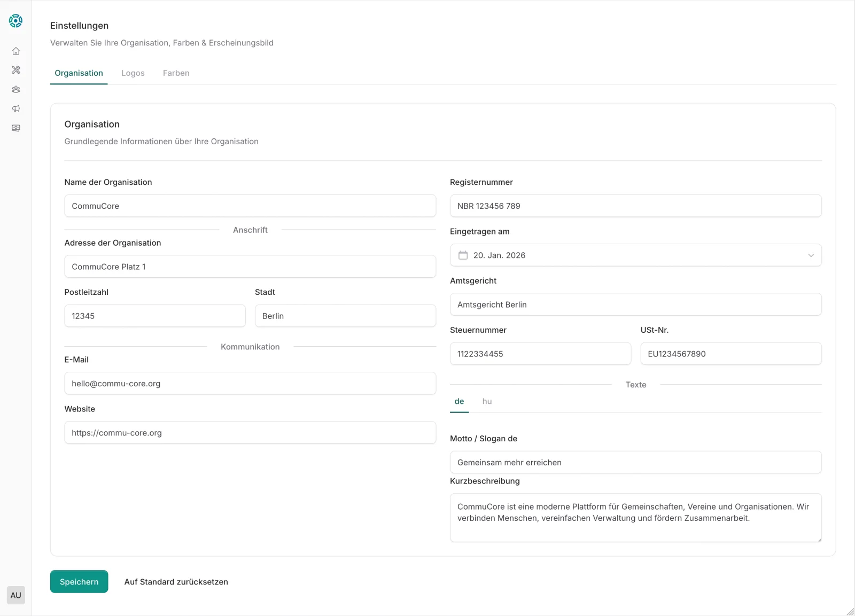
Task: Open the members section via the people icon
Action: click(x=15, y=89)
